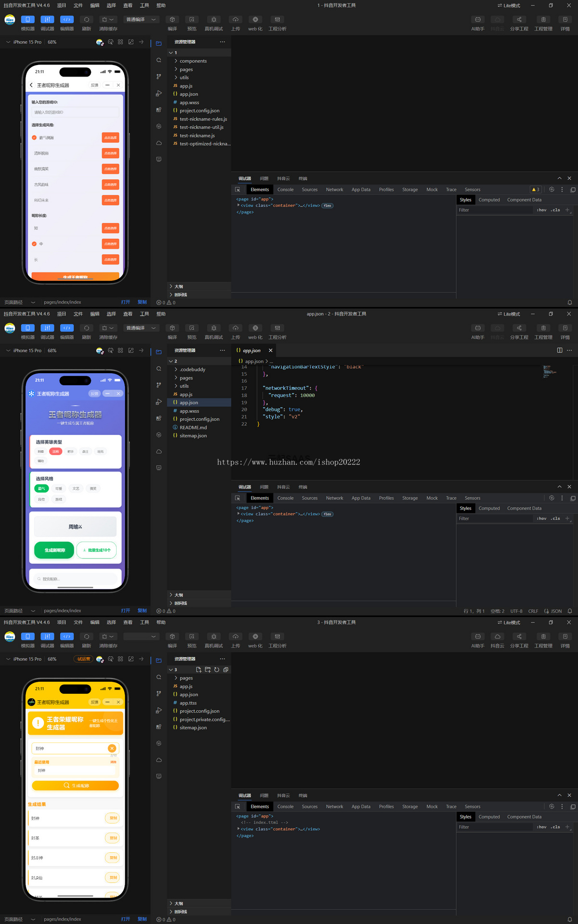Image resolution: width=578 pixels, height=924 pixels.
Task: Open AI助手 in project 2 window
Action: [x=478, y=328]
